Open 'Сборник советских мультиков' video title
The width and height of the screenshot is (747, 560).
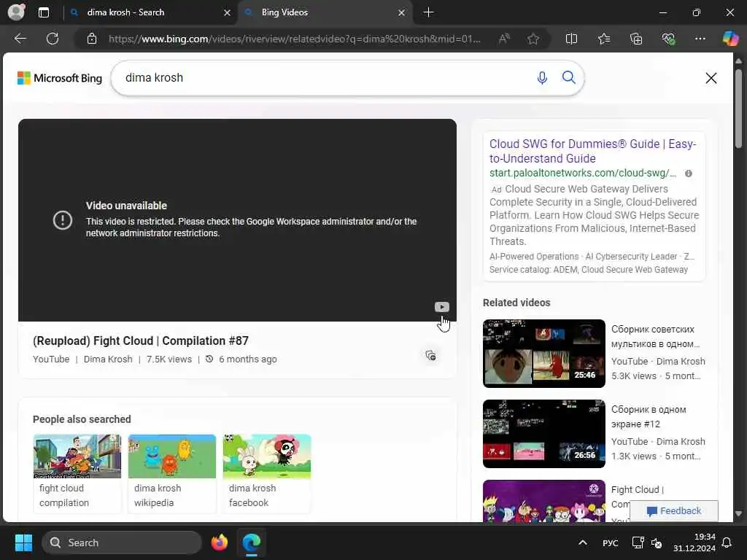click(655, 336)
